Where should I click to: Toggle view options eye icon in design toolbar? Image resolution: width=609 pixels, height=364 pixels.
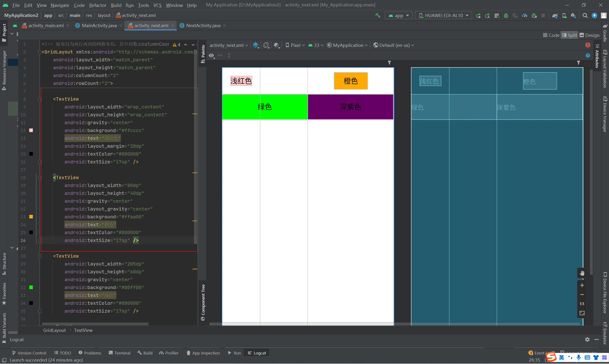(x=211, y=56)
